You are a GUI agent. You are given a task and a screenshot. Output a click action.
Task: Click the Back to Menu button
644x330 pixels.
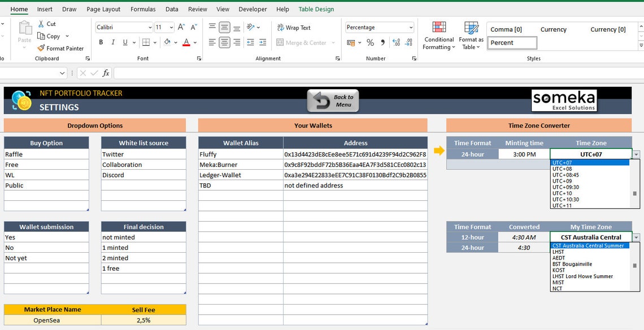click(332, 100)
